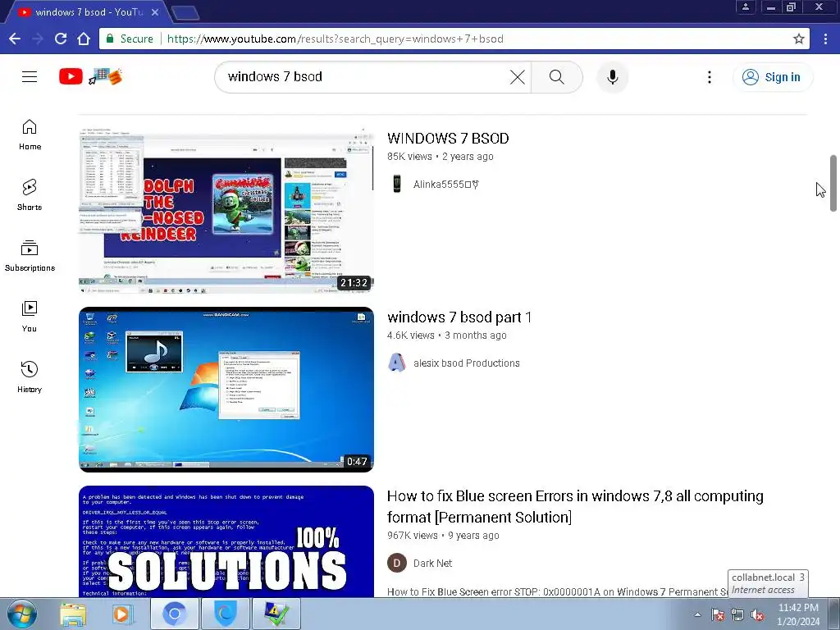Visit alesix bsod Productions channel name link
This screenshot has height=630, width=840.
(467, 363)
